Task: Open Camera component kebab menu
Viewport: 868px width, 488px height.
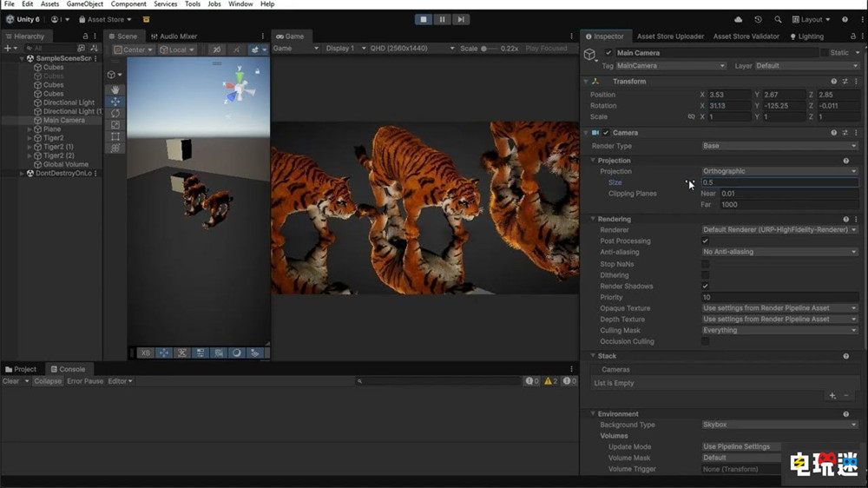Action: pyautogui.click(x=856, y=133)
